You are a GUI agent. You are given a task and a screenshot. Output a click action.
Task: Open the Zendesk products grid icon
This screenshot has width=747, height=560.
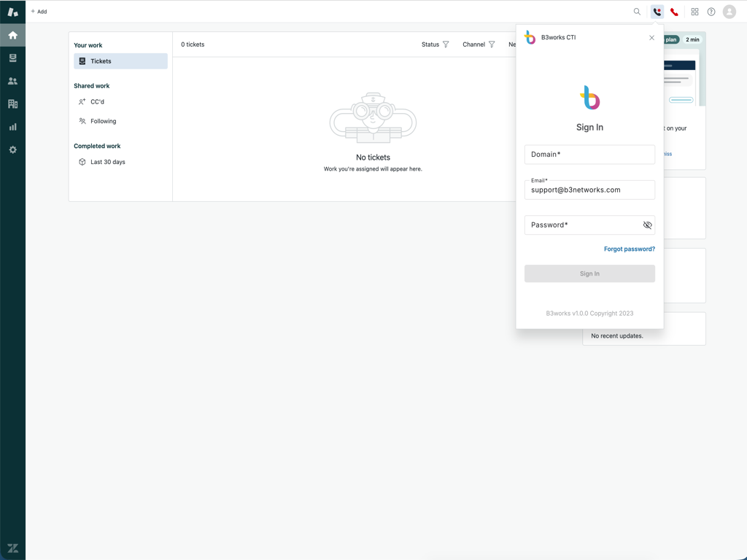(x=694, y=11)
